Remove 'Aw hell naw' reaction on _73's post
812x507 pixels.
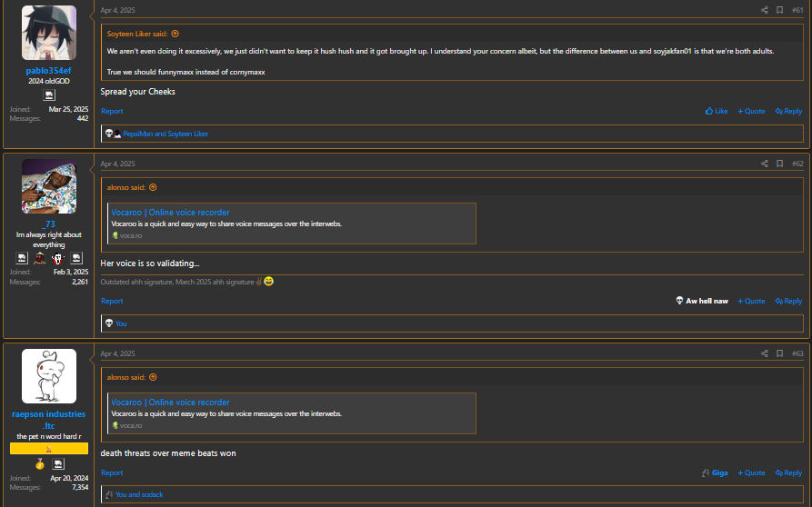(x=702, y=301)
